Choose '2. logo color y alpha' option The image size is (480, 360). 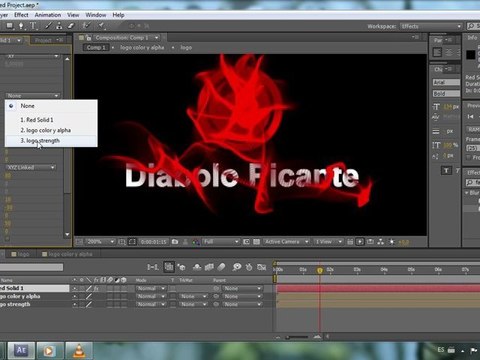click(x=51, y=130)
